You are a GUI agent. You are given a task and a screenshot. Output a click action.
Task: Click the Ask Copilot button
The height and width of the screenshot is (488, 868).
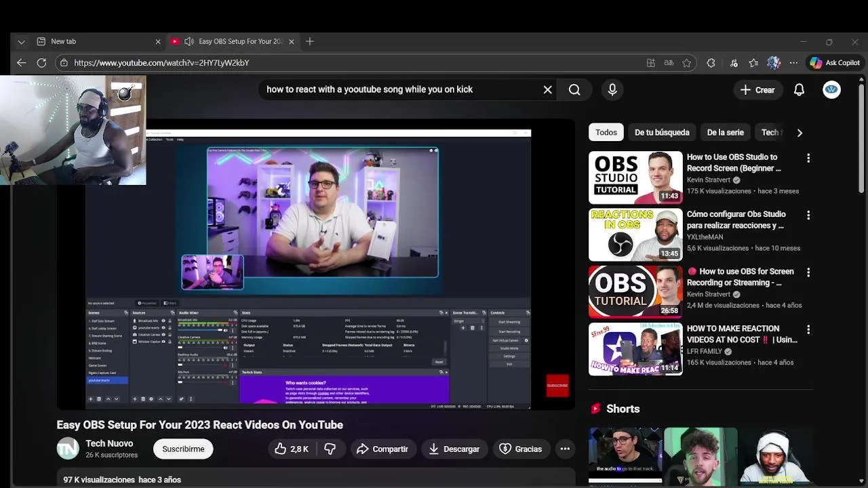(x=835, y=62)
